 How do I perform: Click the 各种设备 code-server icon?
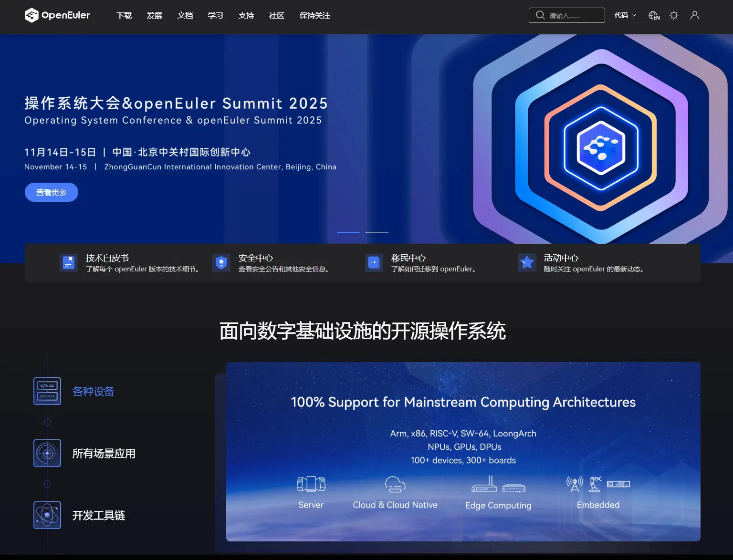coord(47,391)
